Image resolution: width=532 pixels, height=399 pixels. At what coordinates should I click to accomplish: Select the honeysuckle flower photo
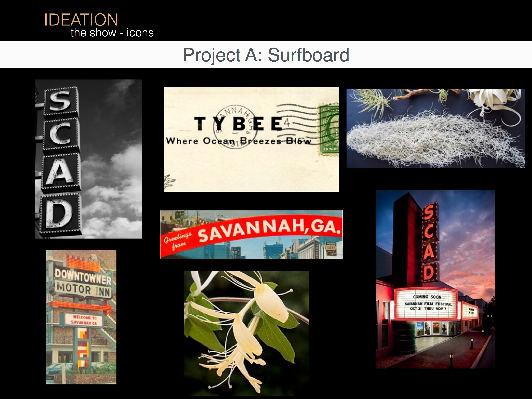click(x=246, y=333)
